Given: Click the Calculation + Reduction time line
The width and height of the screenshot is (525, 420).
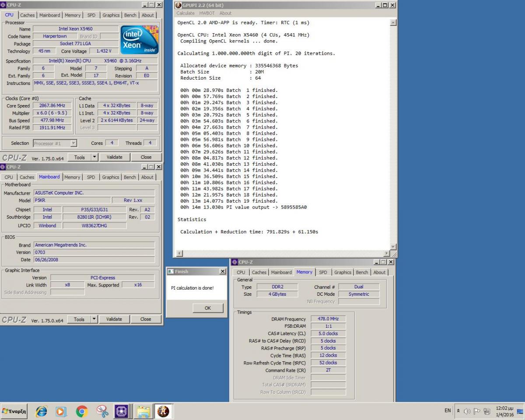Looking at the screenshot, I should pyautogui.click(x=249, y=231).
